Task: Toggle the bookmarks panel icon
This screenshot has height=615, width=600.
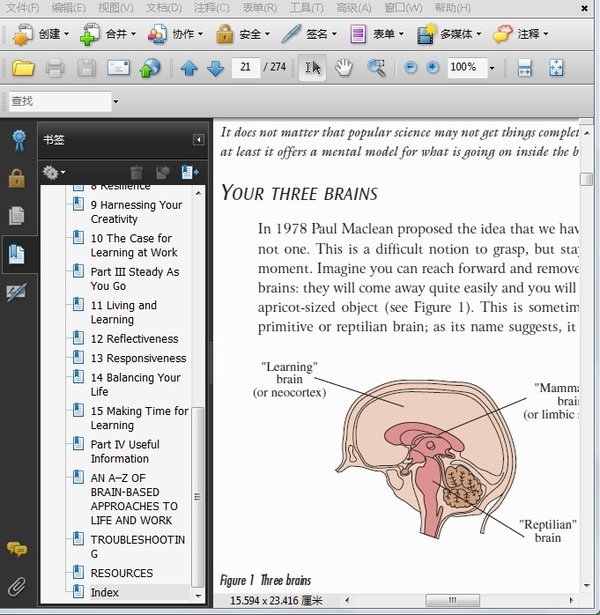Action: pyautogui.click(x=16, y=254)
